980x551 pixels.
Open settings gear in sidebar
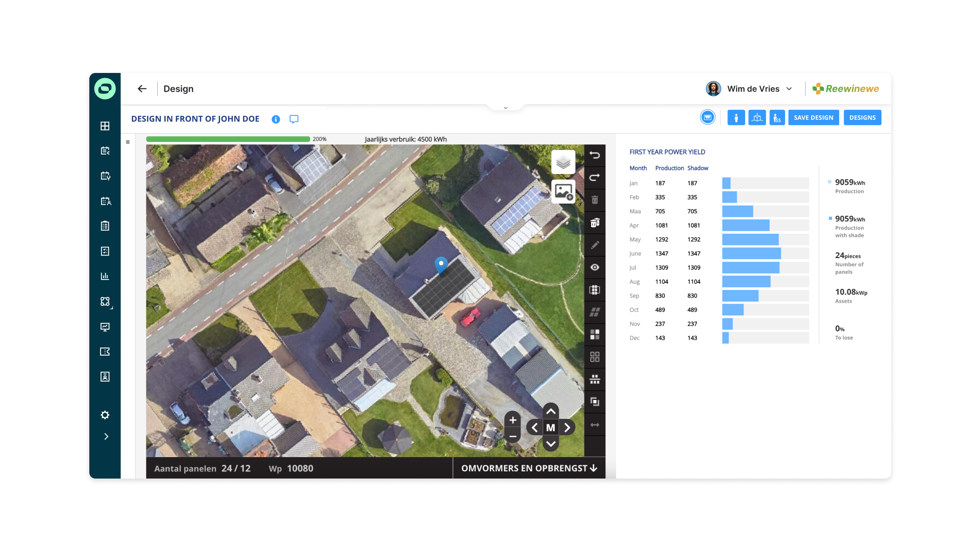[x=105, y=415]
